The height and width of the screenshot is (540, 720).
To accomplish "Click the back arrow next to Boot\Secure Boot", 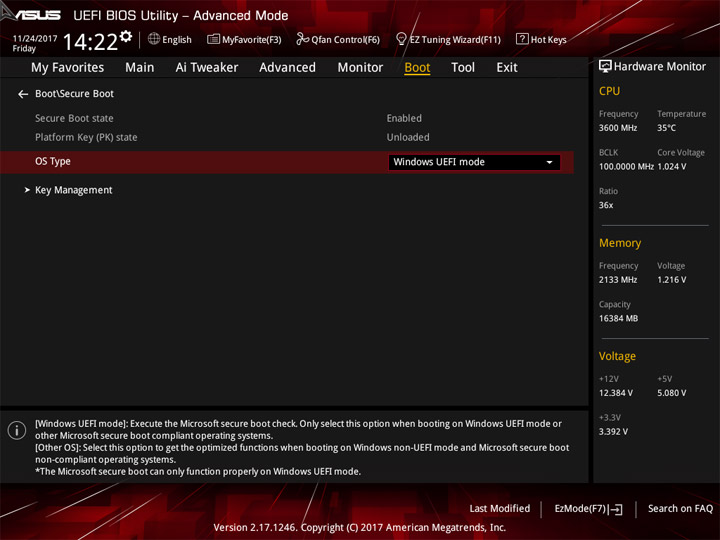I will (x=23, y=94).
